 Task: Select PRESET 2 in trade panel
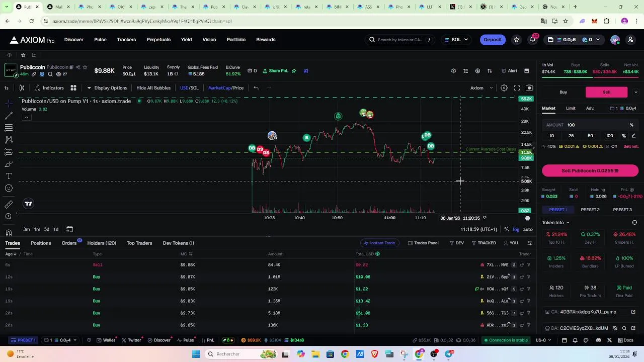[x=590, y=210]
